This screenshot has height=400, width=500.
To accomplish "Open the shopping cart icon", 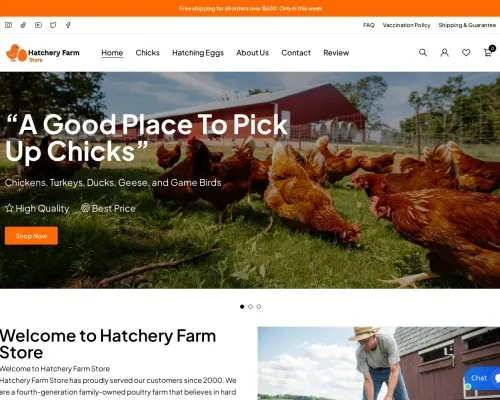I will tap(488, 52).
